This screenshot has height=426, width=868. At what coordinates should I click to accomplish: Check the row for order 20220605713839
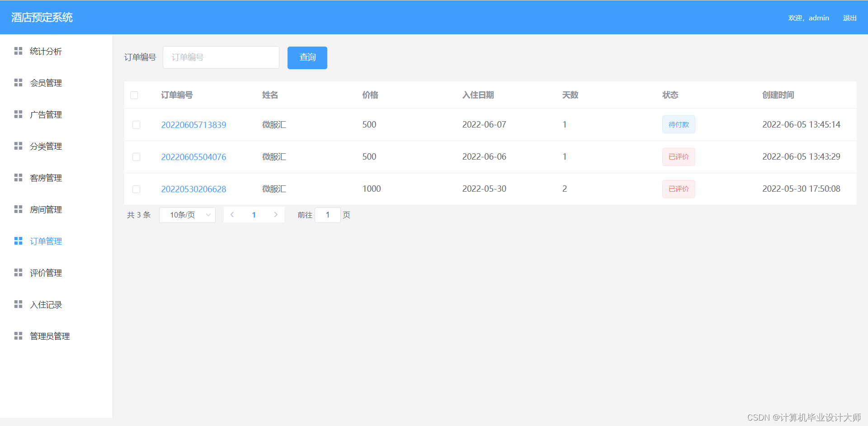click(136, 125)
